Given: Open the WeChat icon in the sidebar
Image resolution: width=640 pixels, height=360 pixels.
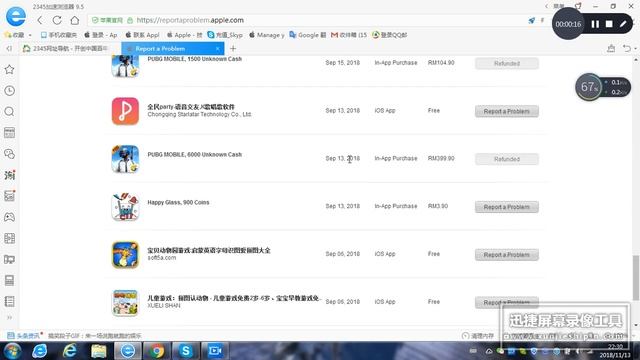Looking at the screenshot, I should 9,154.
